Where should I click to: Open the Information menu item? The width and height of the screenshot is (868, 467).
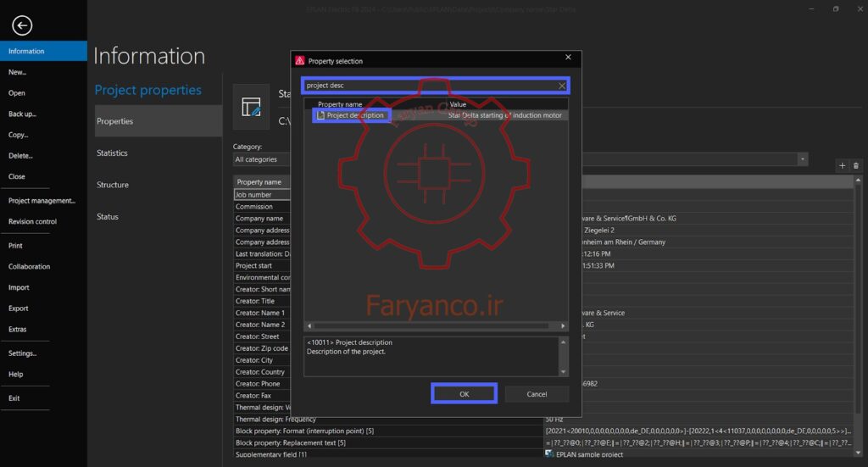tap(43, 51)
